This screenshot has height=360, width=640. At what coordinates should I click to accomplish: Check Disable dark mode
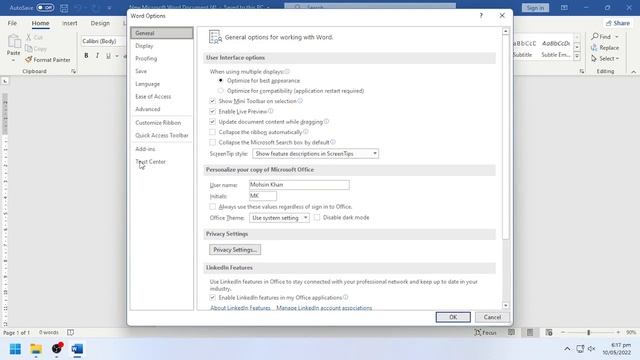click(317, 218)
